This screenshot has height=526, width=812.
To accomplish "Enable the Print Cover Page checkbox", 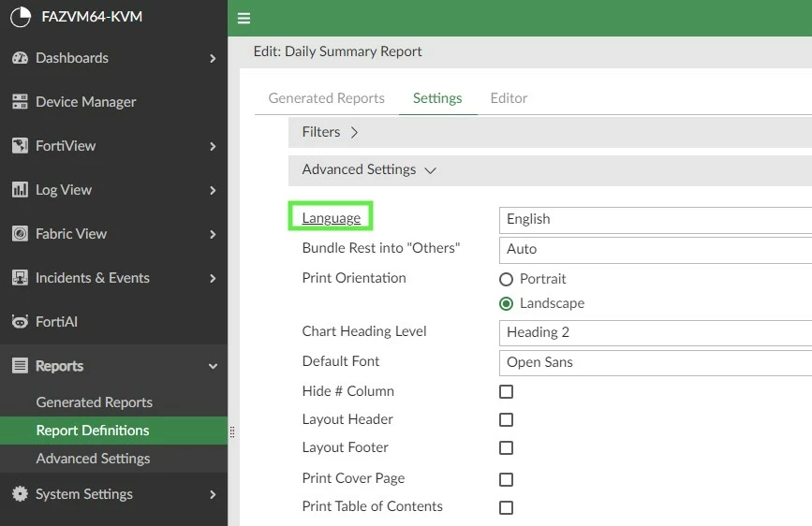I will coord(506,479).
